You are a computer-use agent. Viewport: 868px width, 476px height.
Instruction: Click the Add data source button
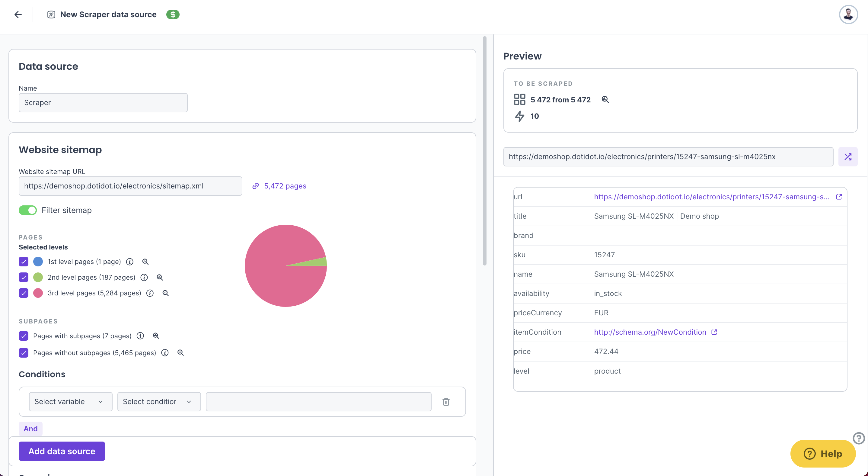click(x=62, y=452)
